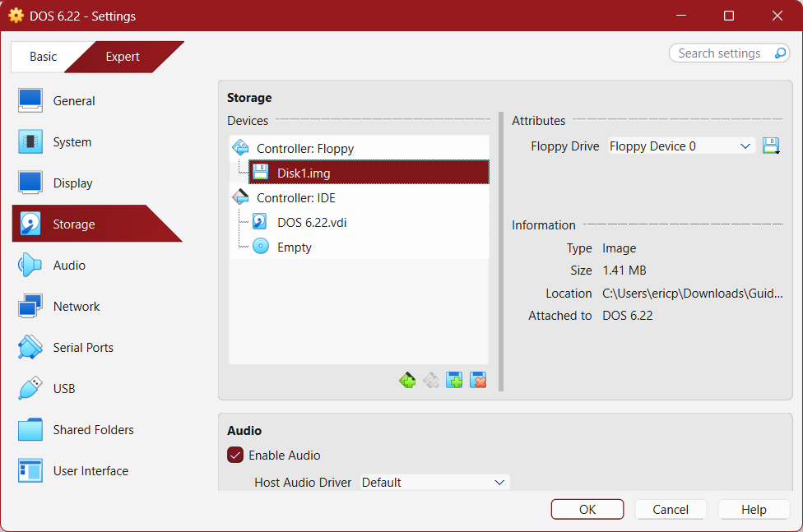Image resolution: width=803 pixels, height=532 pixels.
Task: Expand the Host Audio Driver dropdown
Action: tap(434, 483)
